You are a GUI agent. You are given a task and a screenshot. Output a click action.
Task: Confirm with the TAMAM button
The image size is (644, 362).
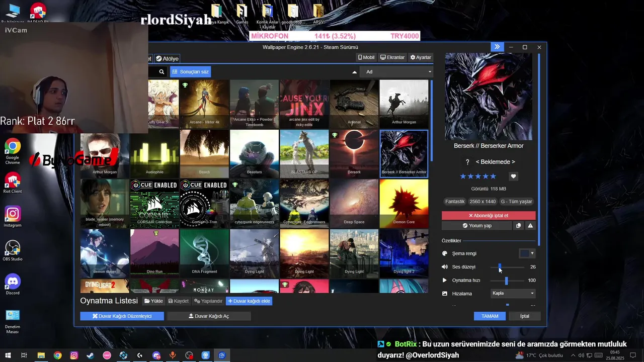click(x=490, y=316)
